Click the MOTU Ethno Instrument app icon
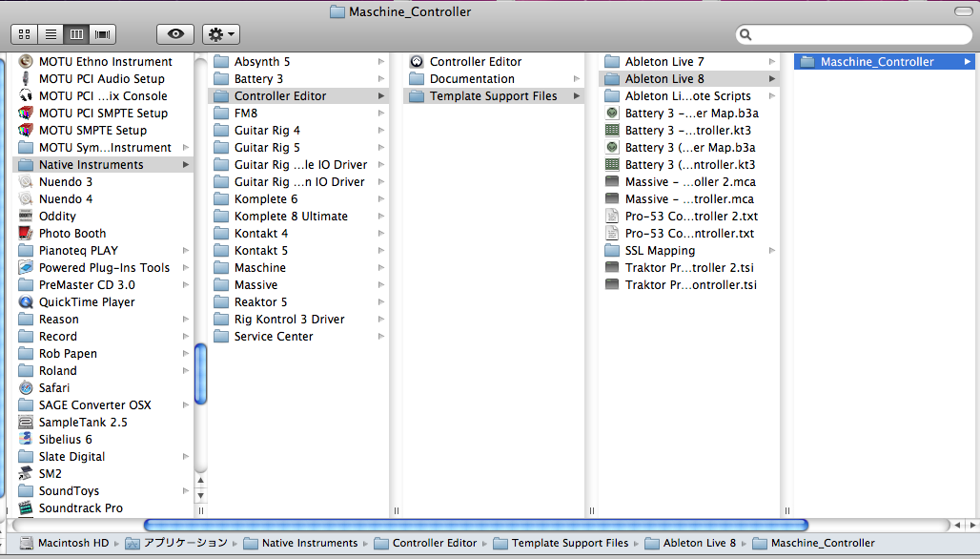Image resolution: width=980 pixels, height=559 pixels. [26, 61]
